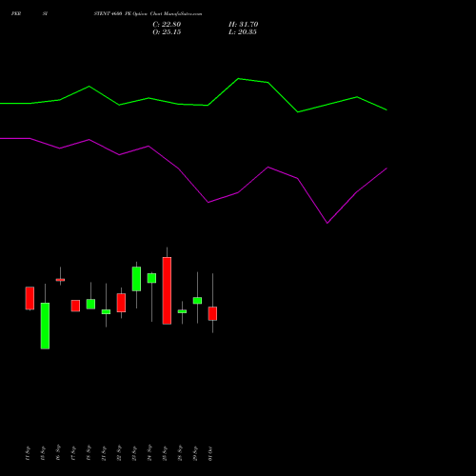Click the close value C: 22.80
476x476 pixels.
167,25
